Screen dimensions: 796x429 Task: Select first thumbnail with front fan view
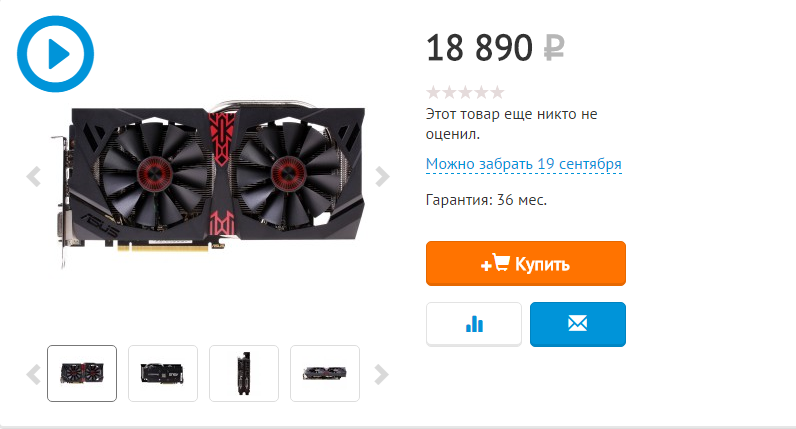point(82,373)
